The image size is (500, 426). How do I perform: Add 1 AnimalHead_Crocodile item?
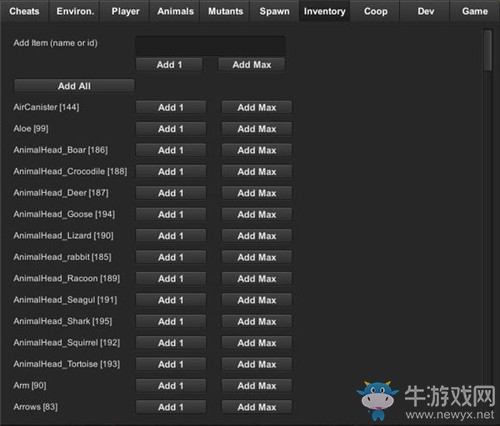coord(171,171)
